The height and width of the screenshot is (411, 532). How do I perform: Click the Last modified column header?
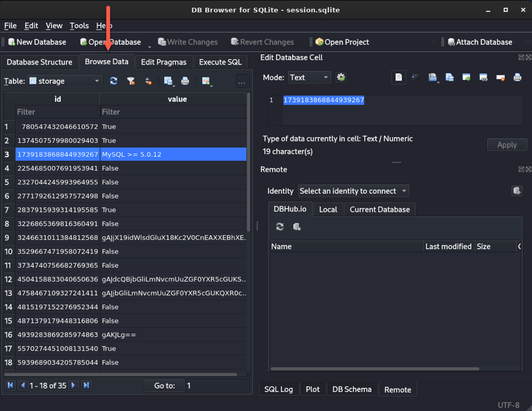coord(449,246)
